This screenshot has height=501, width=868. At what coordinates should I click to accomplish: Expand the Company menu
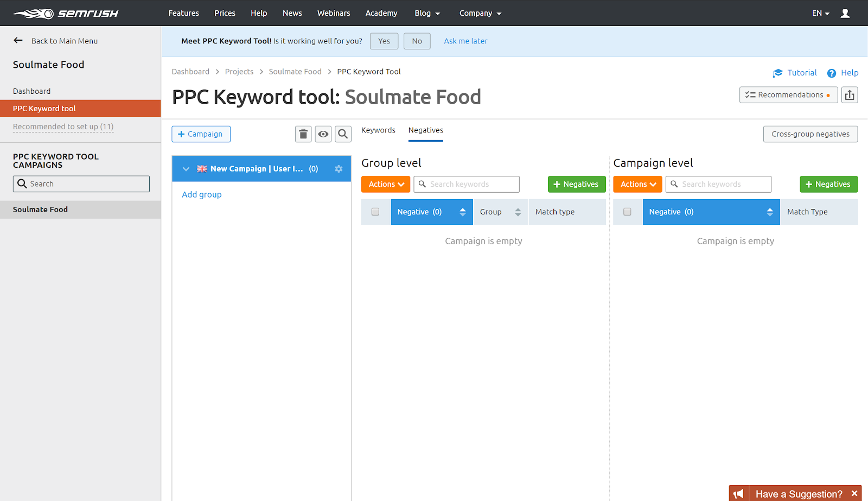click(x=481, y=13)
